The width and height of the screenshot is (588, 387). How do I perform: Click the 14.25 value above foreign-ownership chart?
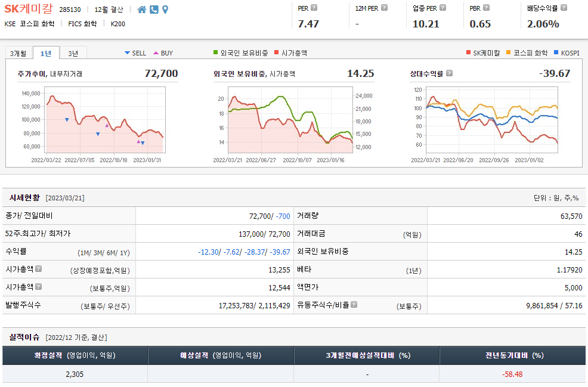(x=360, y=73)
